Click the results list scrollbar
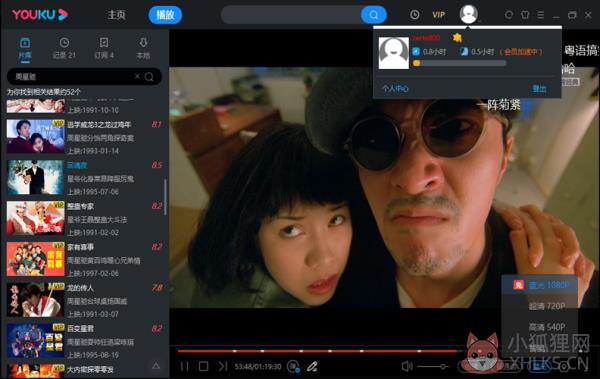Viewport: 600px width, 379px height. click(165, 197)
